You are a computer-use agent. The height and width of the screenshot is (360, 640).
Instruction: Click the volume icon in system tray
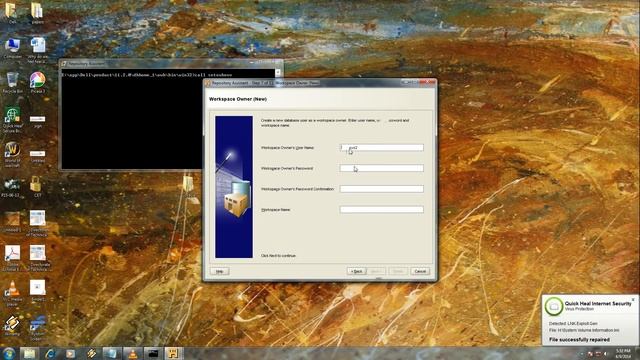coord(606,354)
